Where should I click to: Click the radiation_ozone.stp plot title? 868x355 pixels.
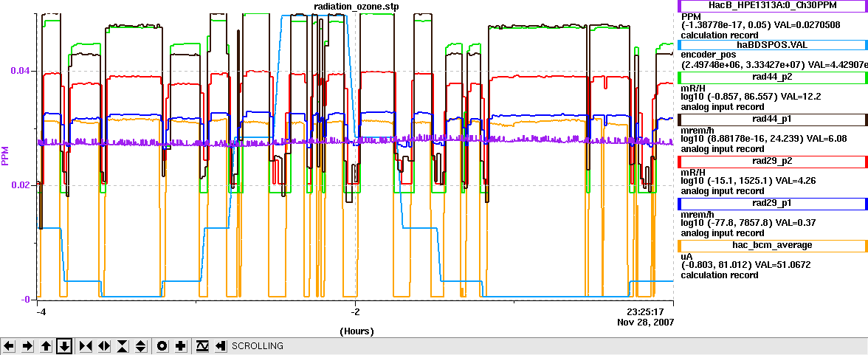pyautogui.click(x=356, y=6)
